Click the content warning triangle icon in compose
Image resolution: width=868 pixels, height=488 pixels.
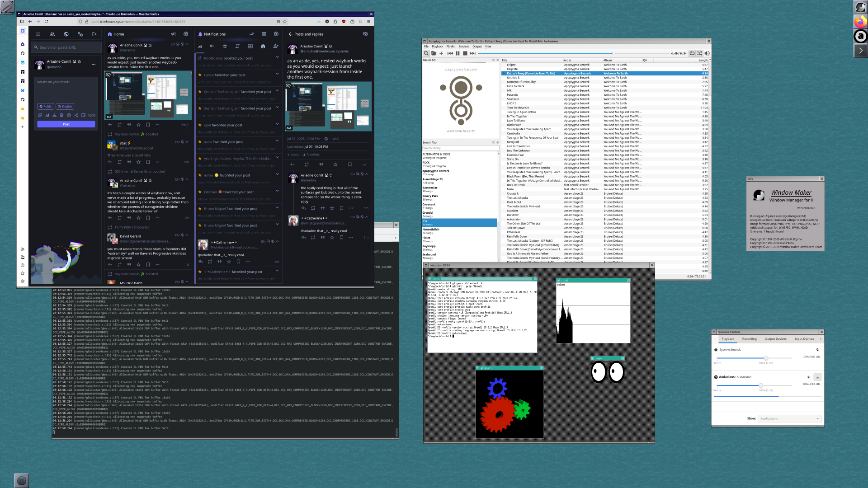click(x=54, y=115)
